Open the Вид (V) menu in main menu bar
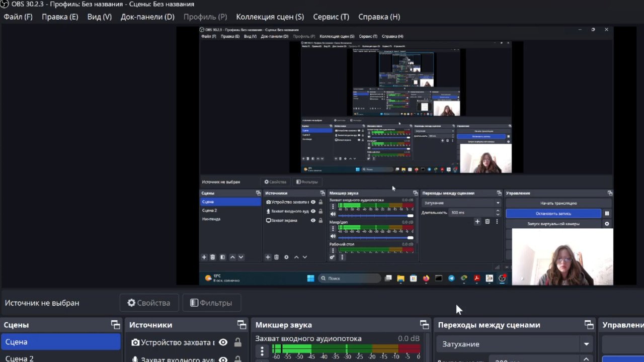Screen dimensions: 644x362 pos(100,17)
